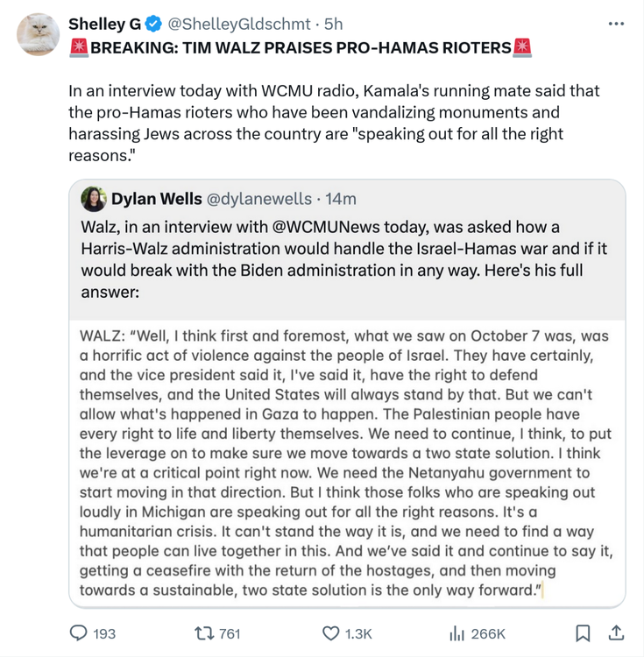Open Shelley G's cat profile picture
The image size is (644, 657).
click(39, 35)
